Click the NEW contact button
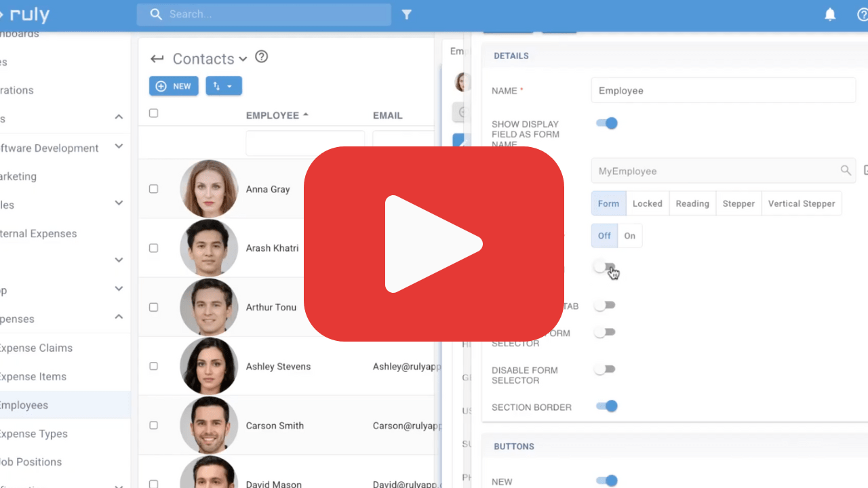 [174, 86]
